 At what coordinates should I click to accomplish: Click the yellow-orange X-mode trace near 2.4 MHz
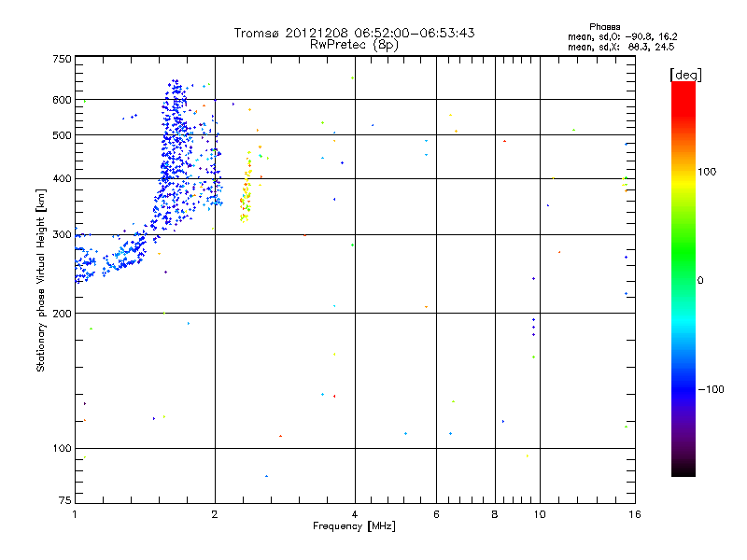tap(246, 188)
